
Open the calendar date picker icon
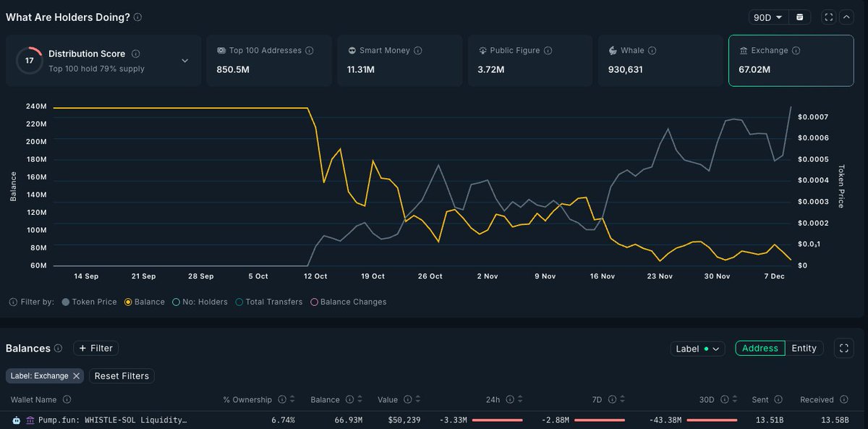click(800, 17)
